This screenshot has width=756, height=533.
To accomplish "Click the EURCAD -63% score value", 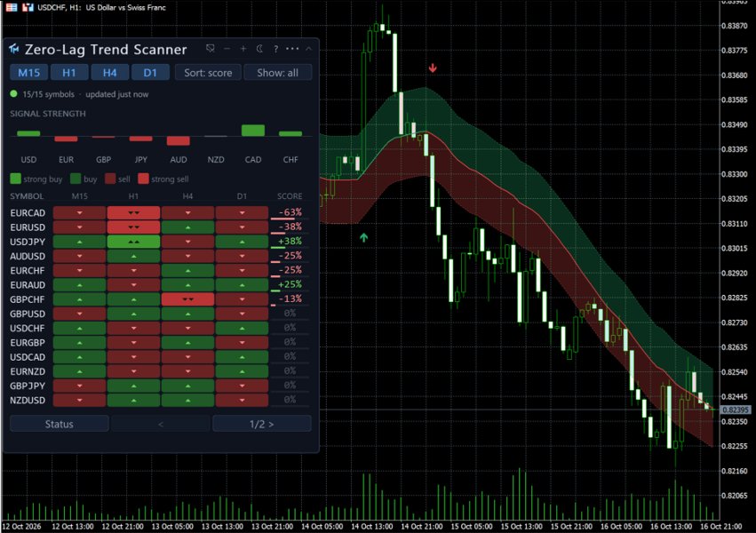I will 290,212.
